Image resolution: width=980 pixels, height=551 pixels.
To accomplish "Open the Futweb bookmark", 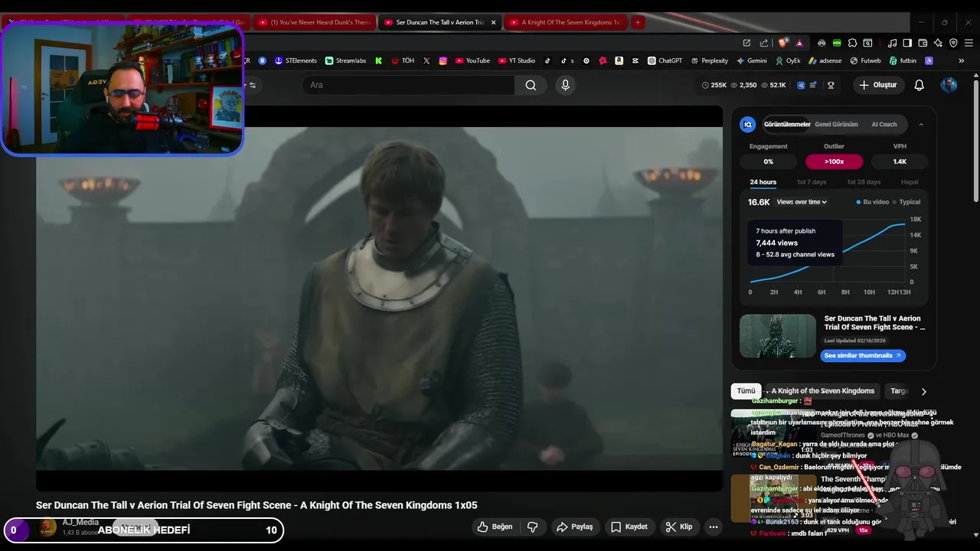I will pos(865,60).
